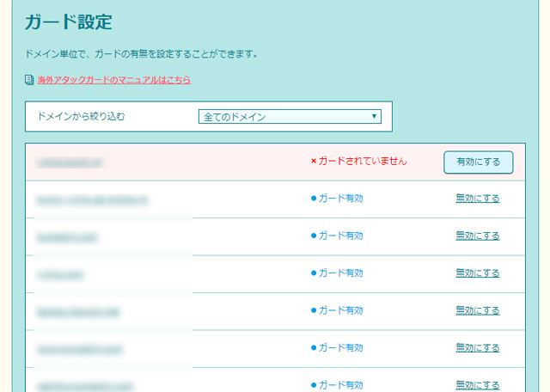Click the blue dot in the last visible domain row
550x392 pixels.
click(x=314, y=385)
